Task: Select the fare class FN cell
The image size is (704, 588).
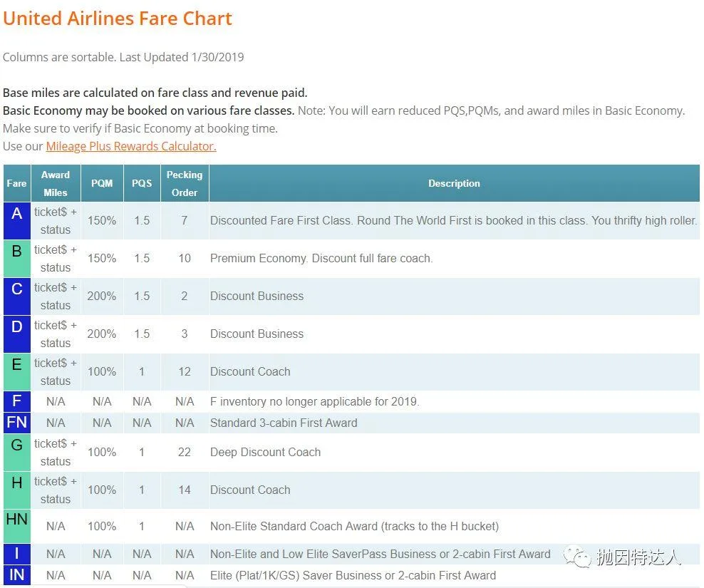Action: [x=16, y=423]
